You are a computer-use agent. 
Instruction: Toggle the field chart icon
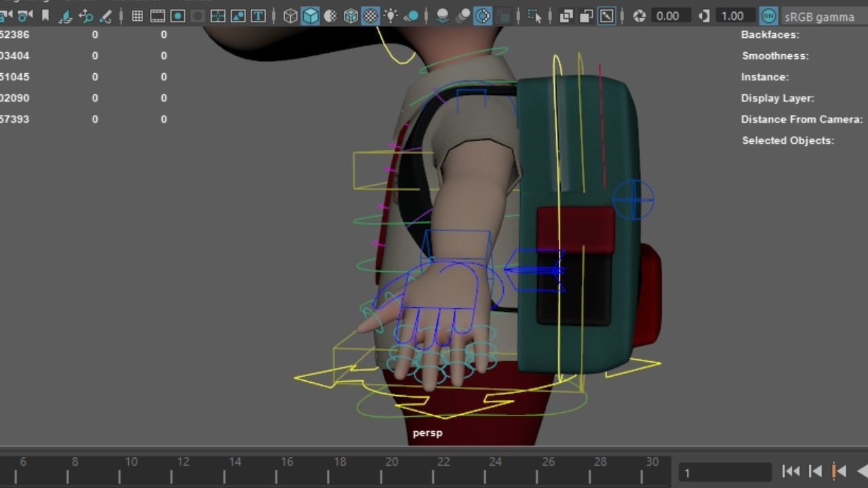coord(218,16)
